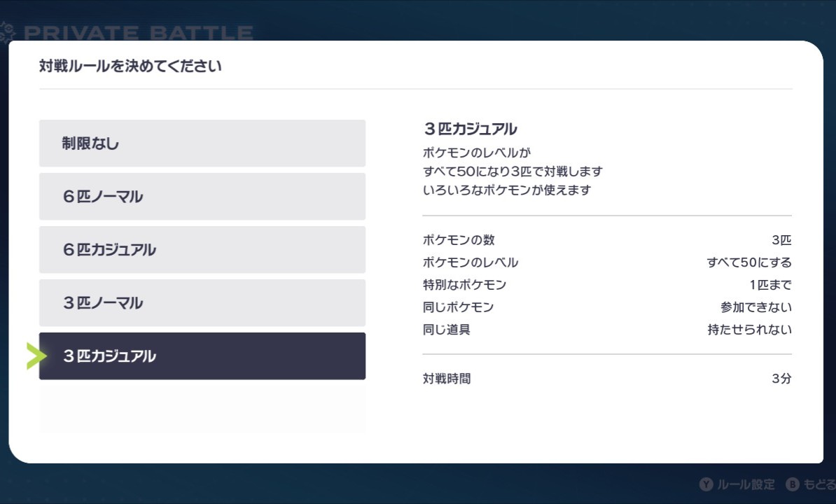Image resolution: width=836 pixels, height=504 pixels.
Task: Click the もどる back label
Action: coord(819,484)
